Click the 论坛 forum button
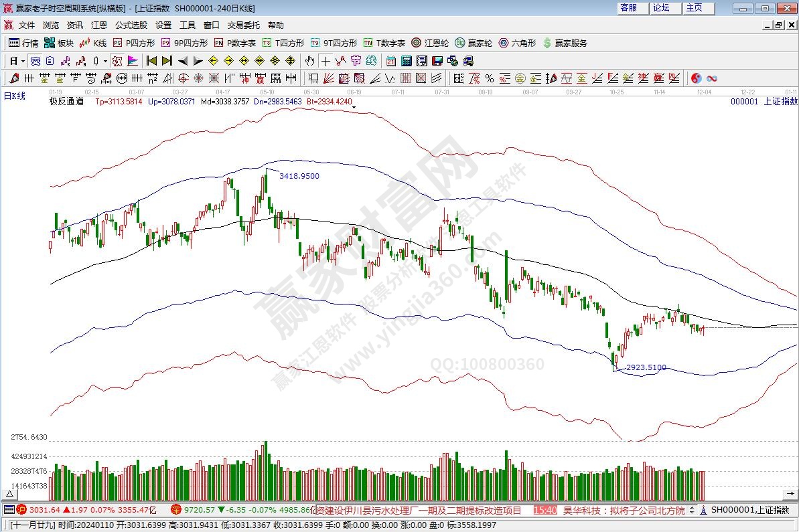This screenshot has height=532, width=799. [x=661, y=8]
